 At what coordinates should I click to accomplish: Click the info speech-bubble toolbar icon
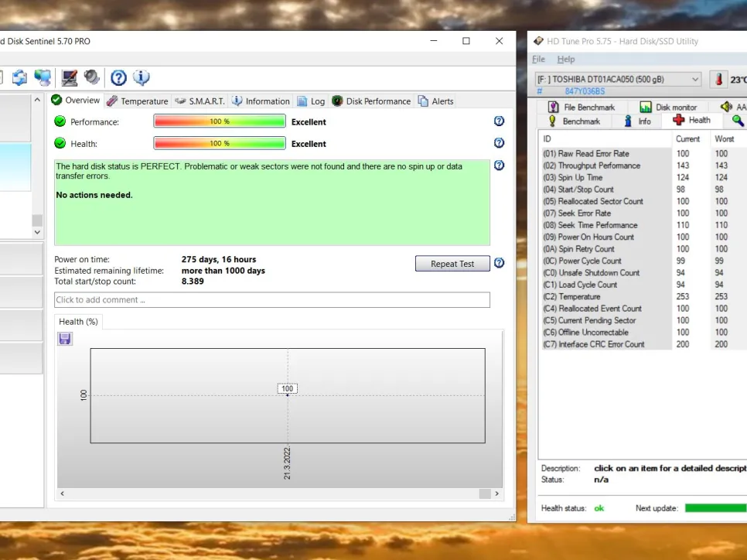pyautogui.click(x=141, y=77)
